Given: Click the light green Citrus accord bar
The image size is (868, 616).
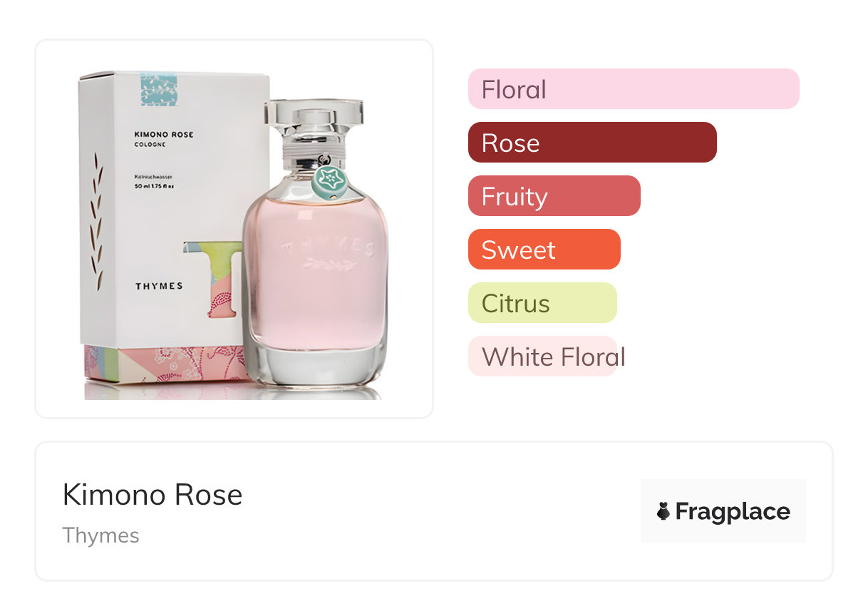Looking at the screenshot, I should click(542, 303).
